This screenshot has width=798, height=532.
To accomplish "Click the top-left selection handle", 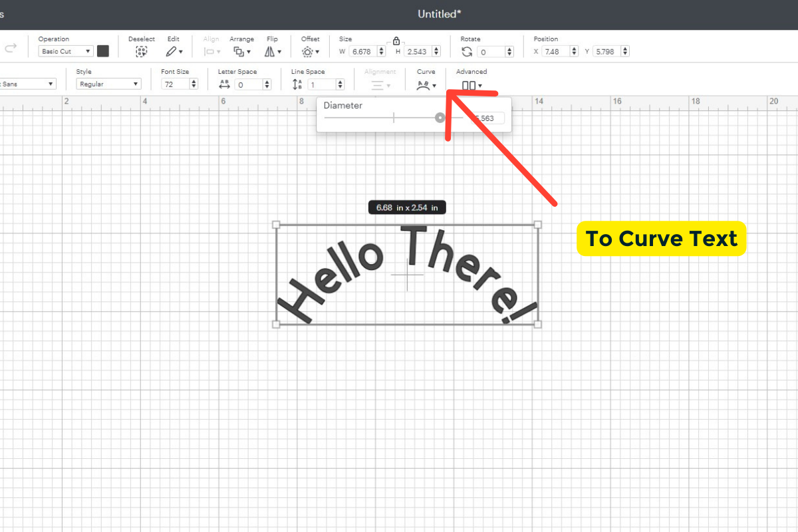I will coord(277,225).
